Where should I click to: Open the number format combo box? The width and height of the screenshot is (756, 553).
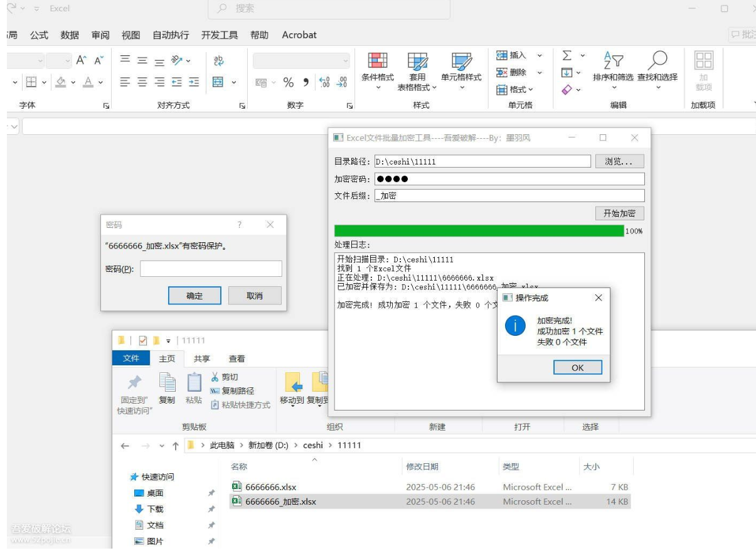(302, 61)
